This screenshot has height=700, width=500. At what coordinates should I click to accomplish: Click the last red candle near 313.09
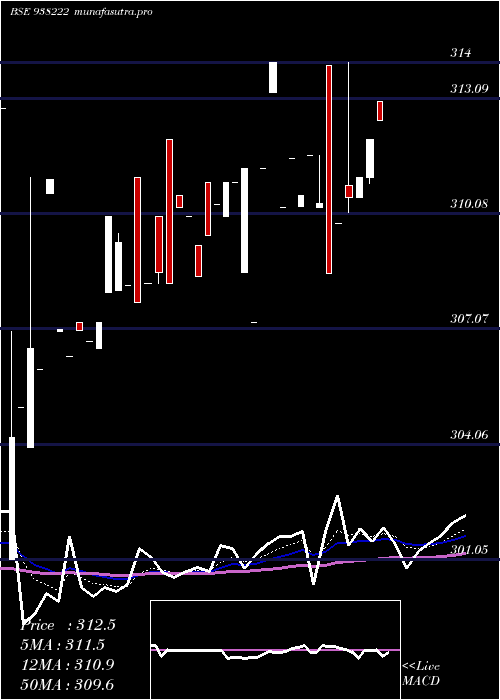(x=380, y=111)
